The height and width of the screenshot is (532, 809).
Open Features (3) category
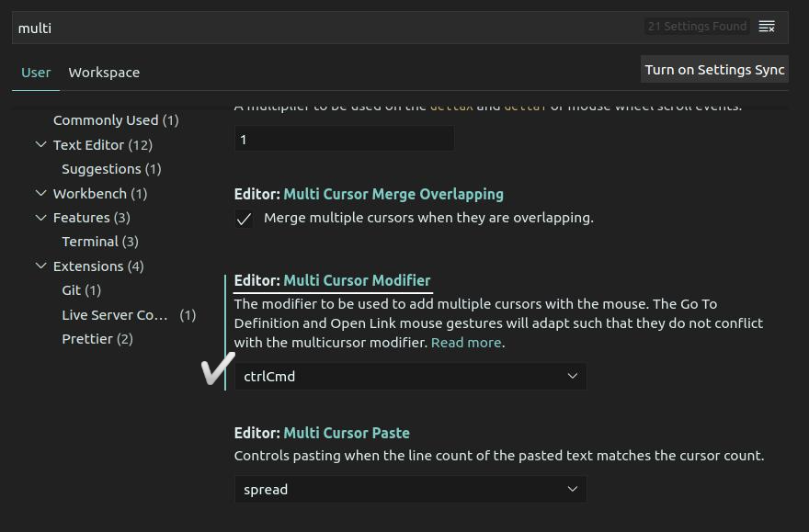pos(91,218)
